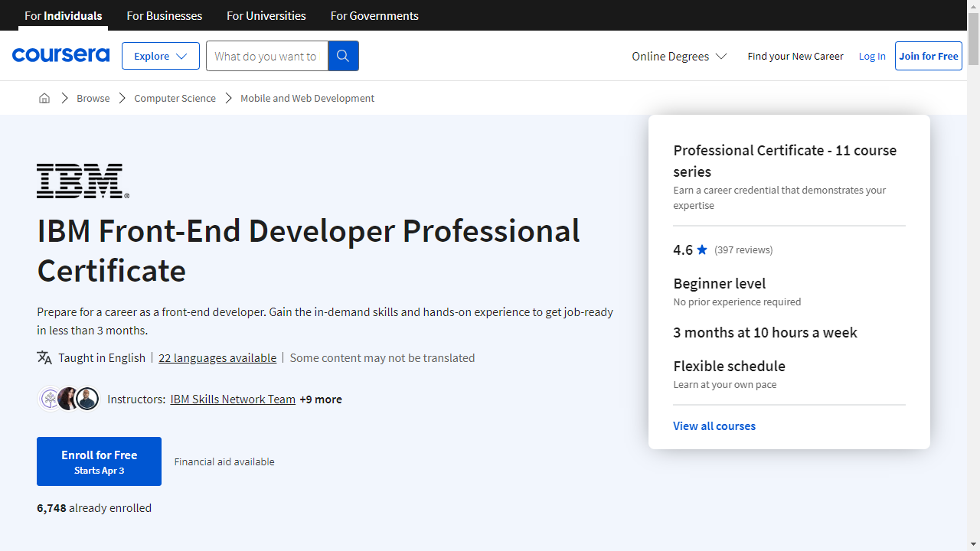Click the blue rating star icon
Image resolution: width=980 pixels, height=551 pixels.
click(702, 249)
